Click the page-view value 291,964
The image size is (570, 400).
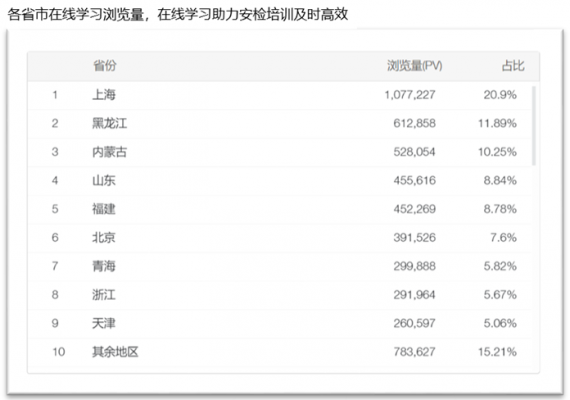[x=414, y=295]
